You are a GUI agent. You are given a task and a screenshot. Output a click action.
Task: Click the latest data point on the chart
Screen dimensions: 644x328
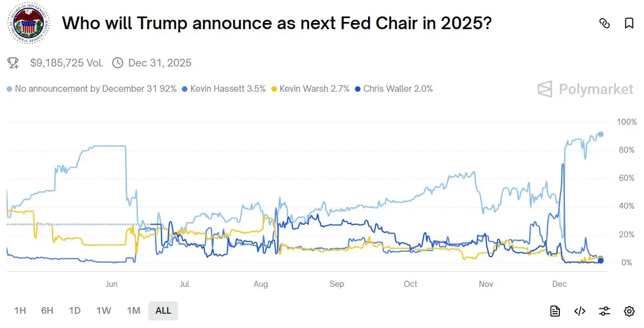click(x=601, y=134)
